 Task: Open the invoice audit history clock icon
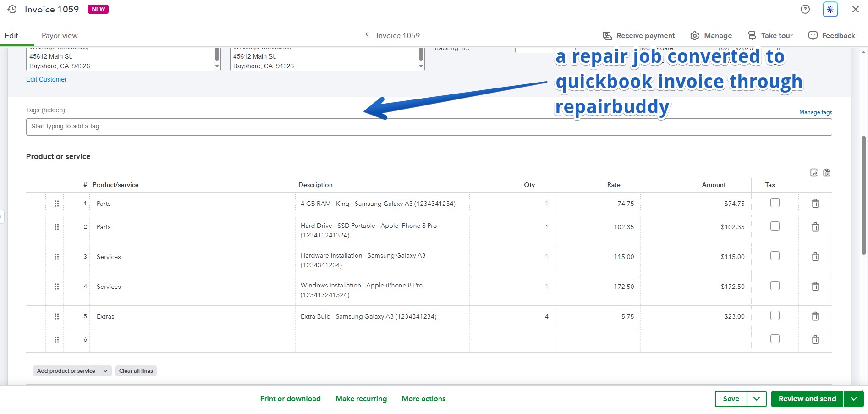[x=12, y=9]
